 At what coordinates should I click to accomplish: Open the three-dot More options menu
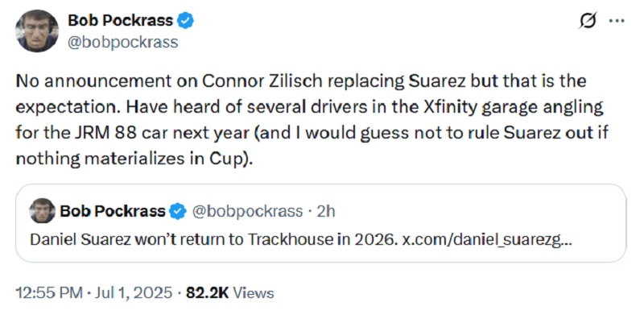617,21
